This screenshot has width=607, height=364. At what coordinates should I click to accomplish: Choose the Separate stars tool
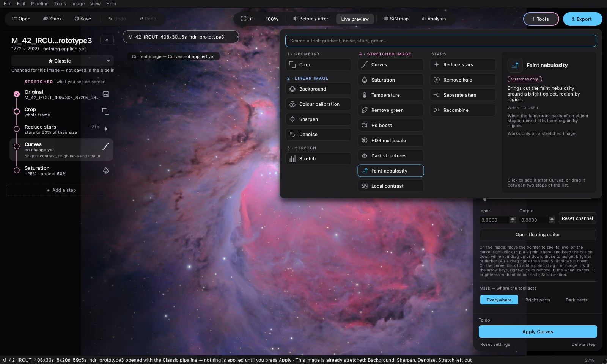coord(462,95)
